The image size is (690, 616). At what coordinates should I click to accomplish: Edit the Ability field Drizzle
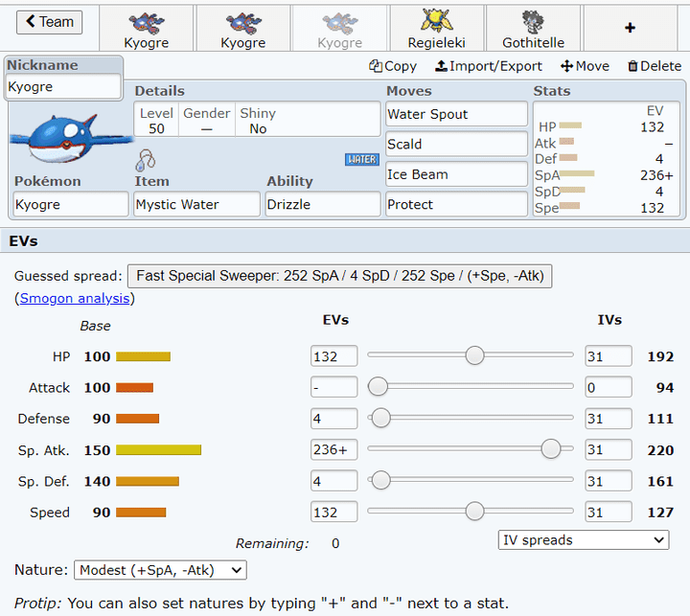323,204
